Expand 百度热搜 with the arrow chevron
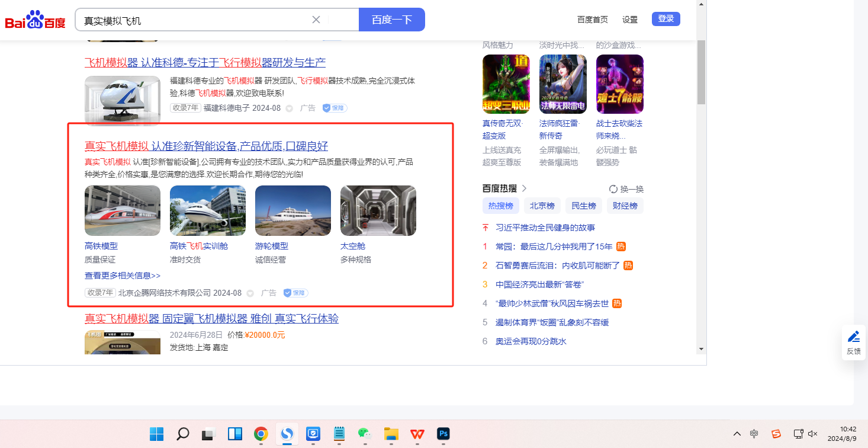Image resolution: width=868 pixels, height=448 pixels. pos(524,188)
